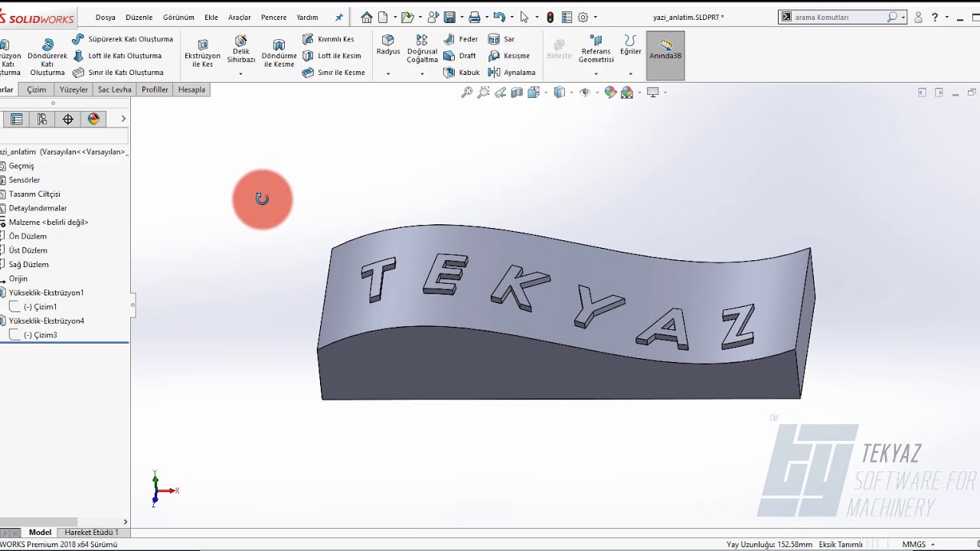980x551 pixels.
Task: Click Eksik Tanımlı status text
Action: tap(841, 544)
